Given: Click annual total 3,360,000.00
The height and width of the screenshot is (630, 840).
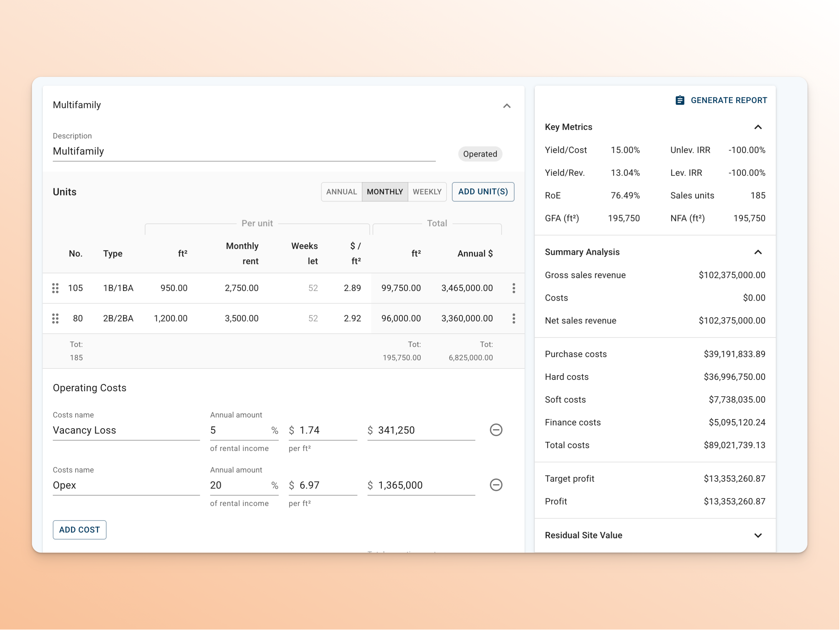Looking at the screenshot, I should (467, 318).
